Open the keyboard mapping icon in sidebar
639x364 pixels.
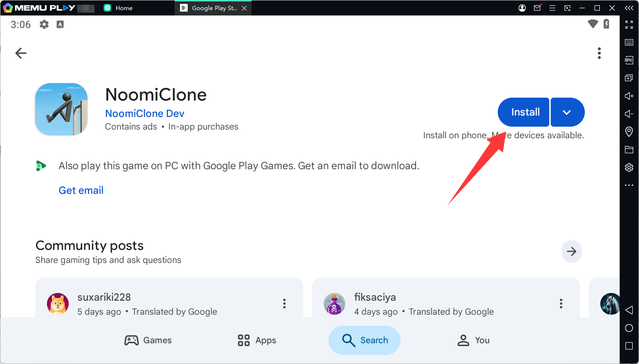click(629, 43)
